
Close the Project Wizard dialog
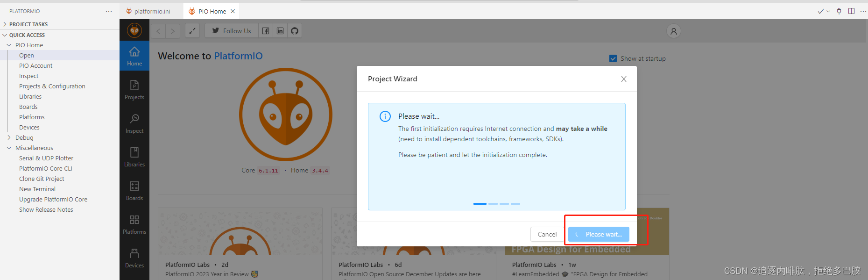pyautogui.click(x=624, y=79)
